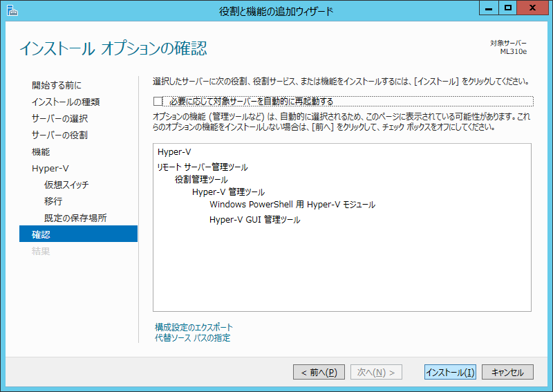Open サーバーの役割 page

59,136
